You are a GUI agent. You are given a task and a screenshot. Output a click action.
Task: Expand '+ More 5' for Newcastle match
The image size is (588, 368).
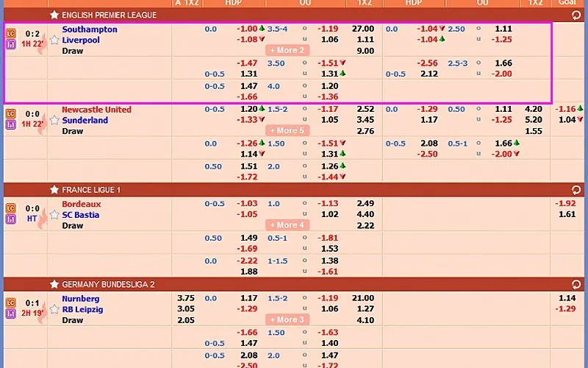click(x=287, y=131)
